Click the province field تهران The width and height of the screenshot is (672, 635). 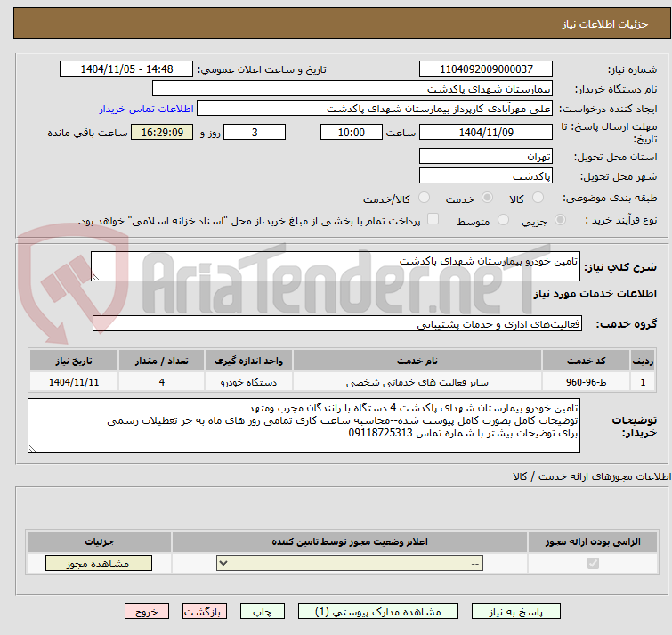[486, 157]
